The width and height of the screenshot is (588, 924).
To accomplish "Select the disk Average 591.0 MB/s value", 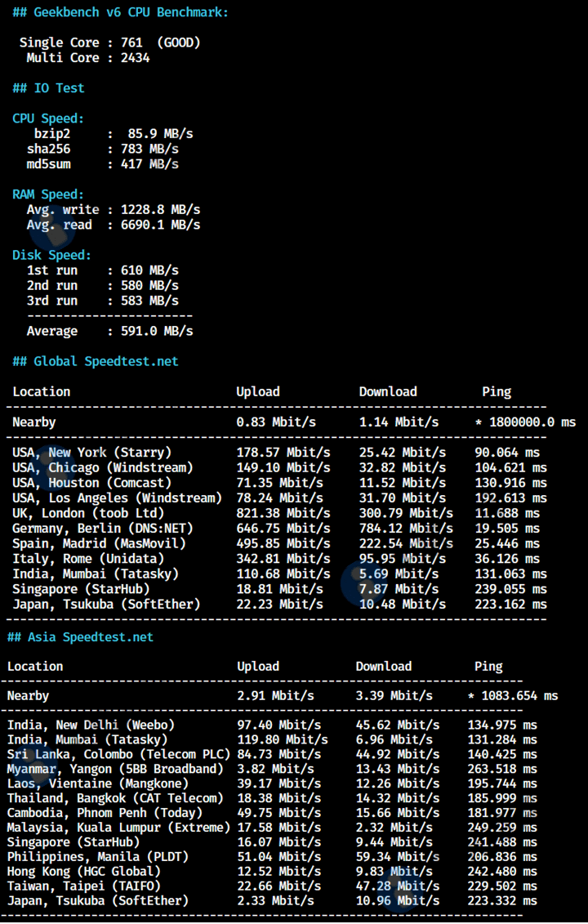I will pyautogui.click(x=157, y=331).
